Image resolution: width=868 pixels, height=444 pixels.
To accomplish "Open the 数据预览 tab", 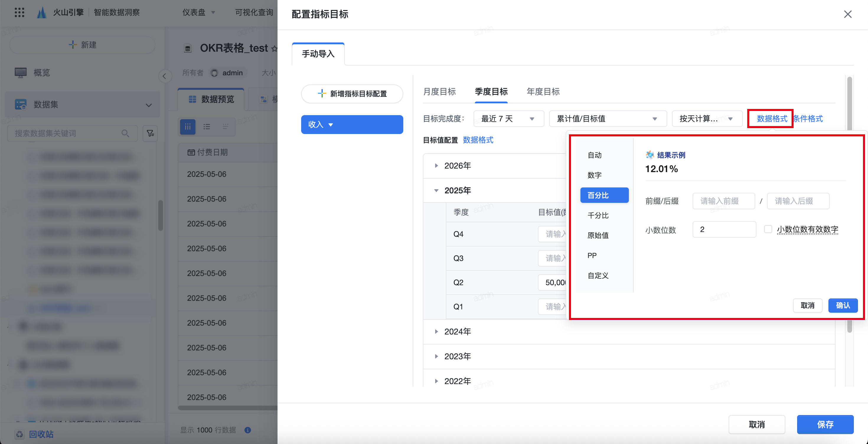I will coord(211,99).
